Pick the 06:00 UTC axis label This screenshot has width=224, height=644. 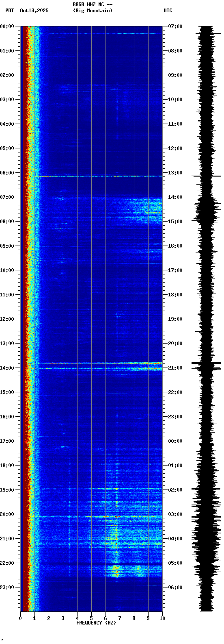(175, 587)
